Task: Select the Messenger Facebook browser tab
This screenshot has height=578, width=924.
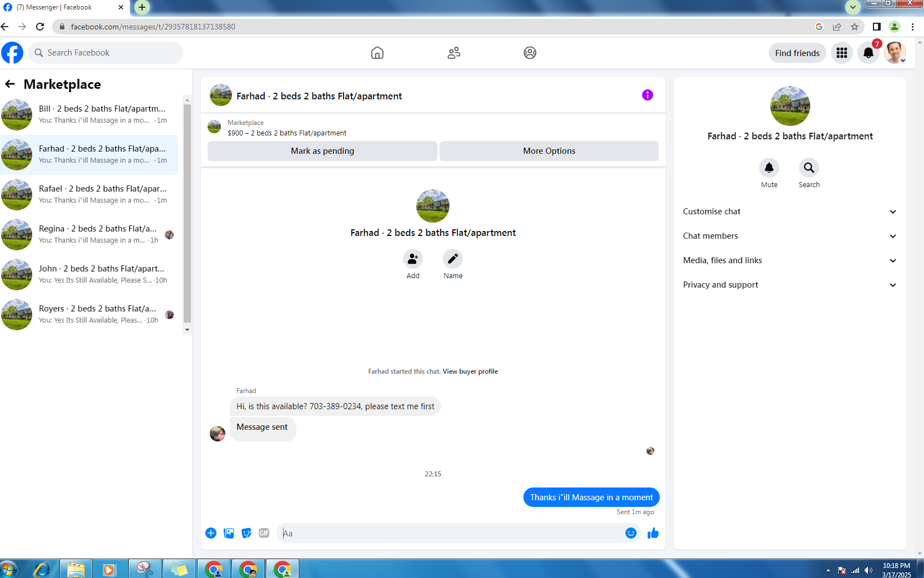Action: [63, 7]
